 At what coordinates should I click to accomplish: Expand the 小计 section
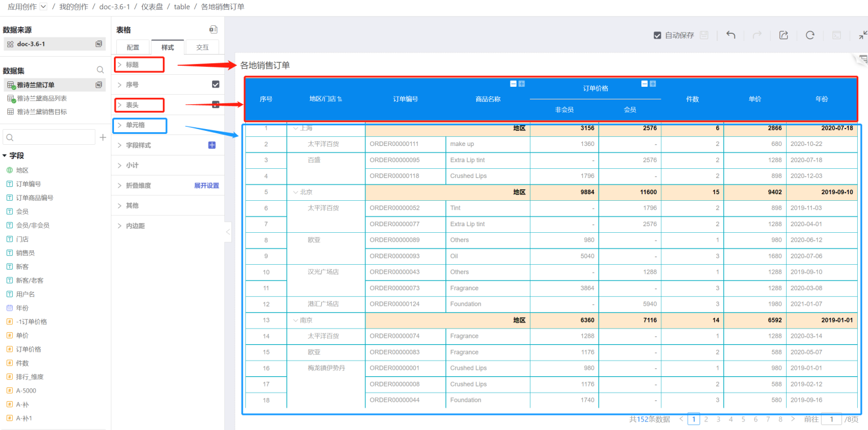(x=132, y=165)
